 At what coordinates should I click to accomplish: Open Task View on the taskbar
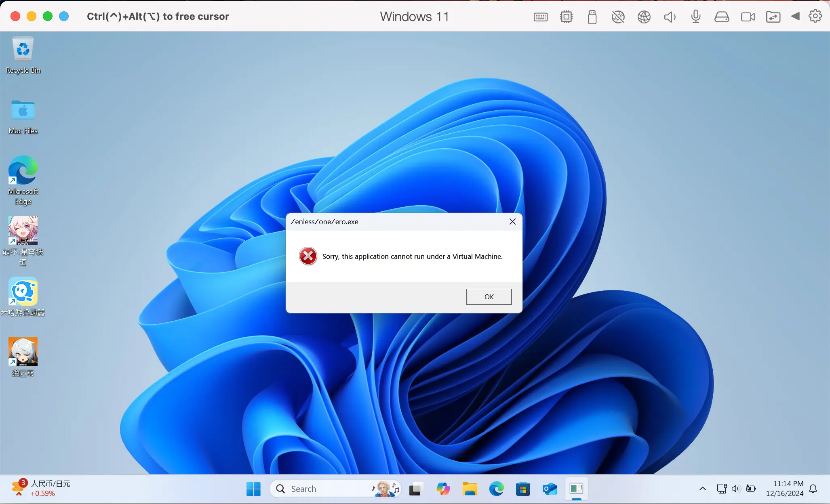coord(416,489)
